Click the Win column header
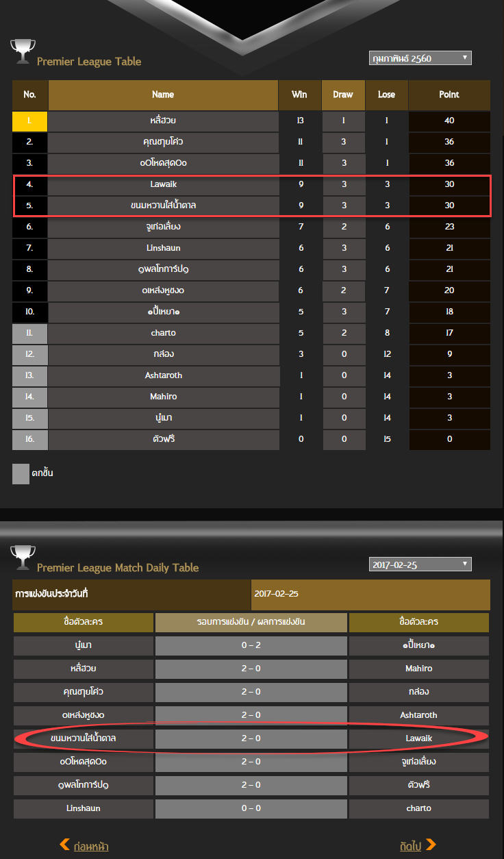The width and height of the screenshot is (504, 859). pyautogui.click(x=299, y=95)
